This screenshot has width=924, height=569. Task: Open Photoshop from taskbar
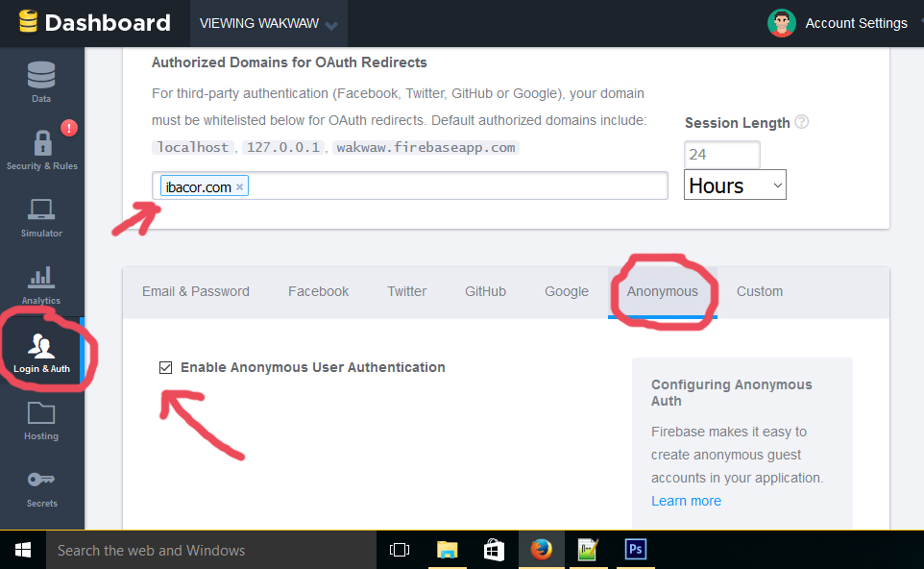pos(635,550)
